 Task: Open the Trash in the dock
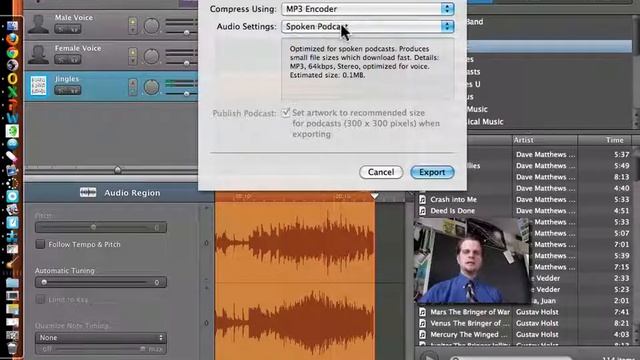coord(12,348)
